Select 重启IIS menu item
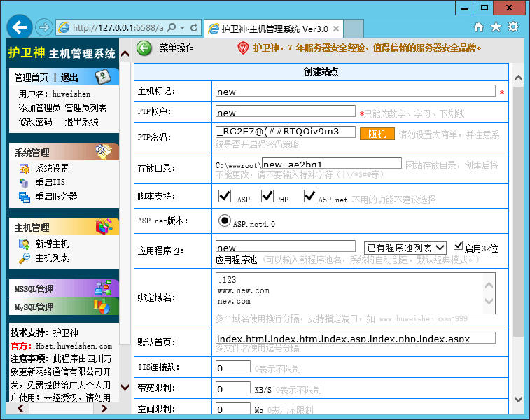This screenshot has width=530, height=420. (50, 183)
